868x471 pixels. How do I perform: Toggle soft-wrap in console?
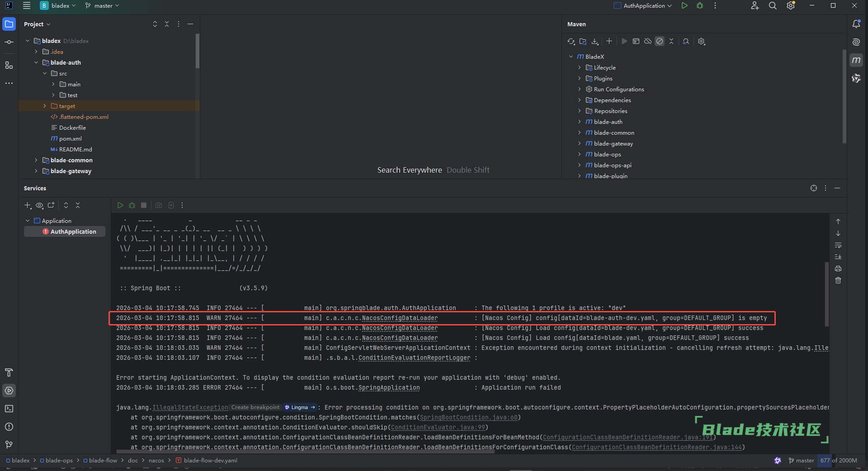click(x=838, y=245)
